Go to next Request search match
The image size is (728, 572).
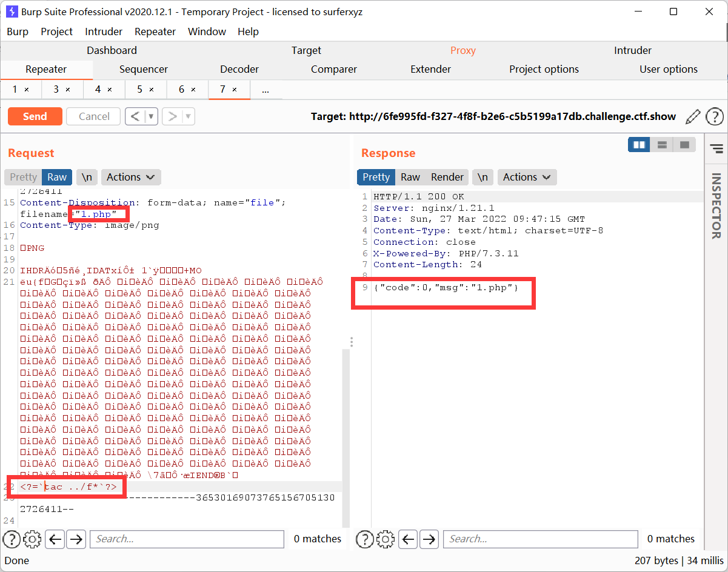[76, 539]
